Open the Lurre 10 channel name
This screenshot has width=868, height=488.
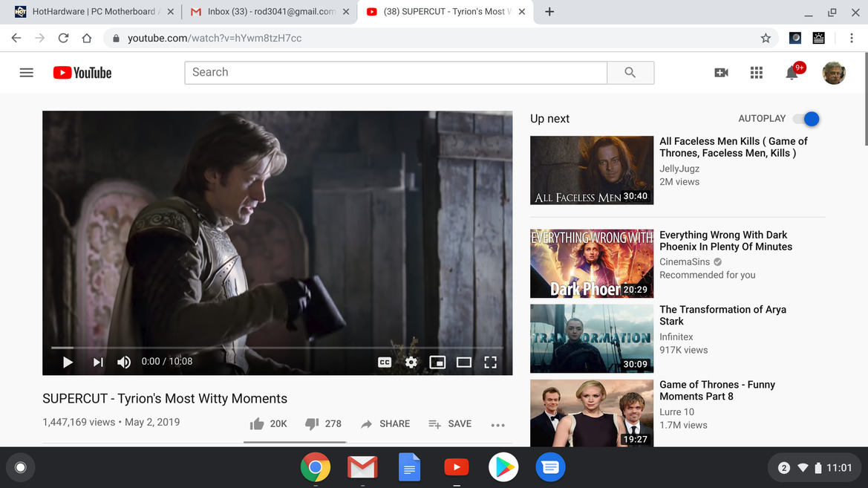(676, 412)
